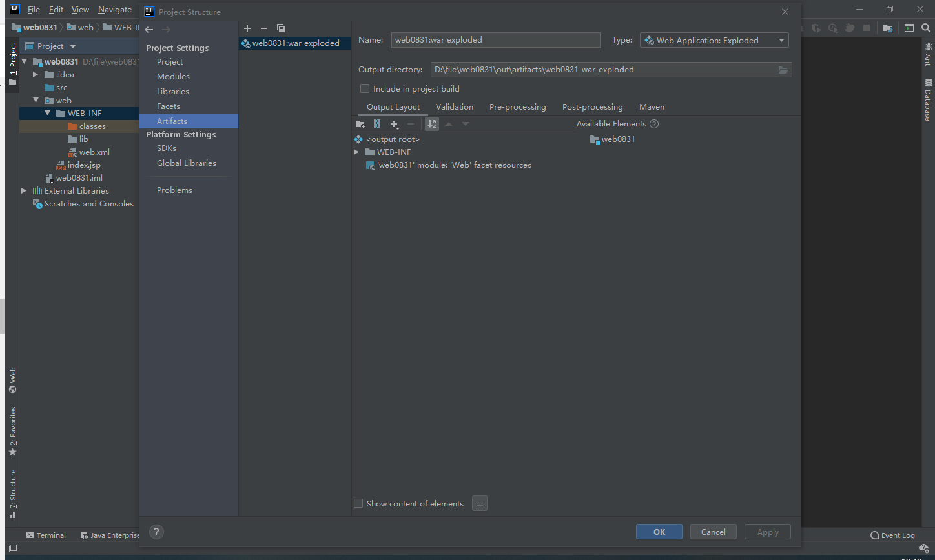935x560 pixels.
Task: Open the Structure tool window
Action: (x=12, y=494)
